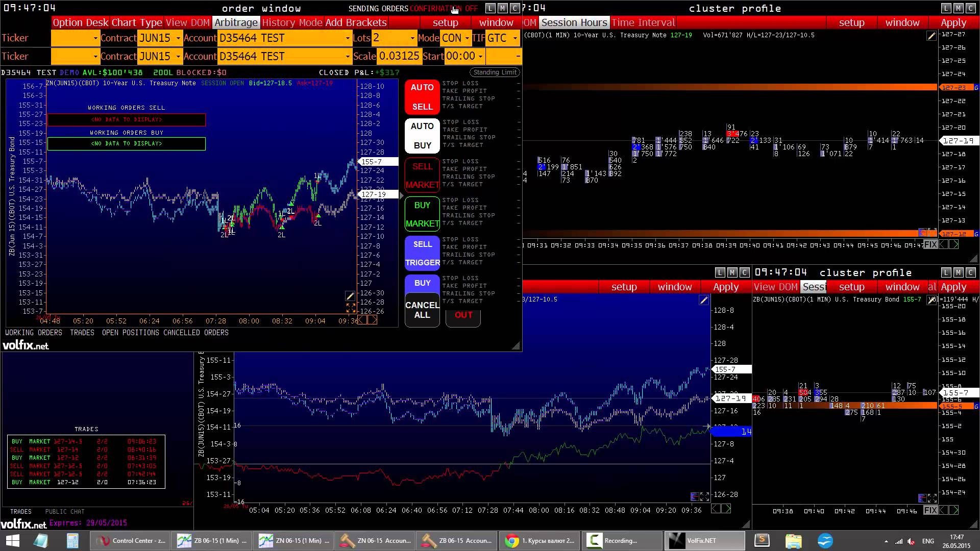Toggle the order CONFIRMATION OFF setting
The width and height of the screenshot is (980, 551).
click(444, 9)
